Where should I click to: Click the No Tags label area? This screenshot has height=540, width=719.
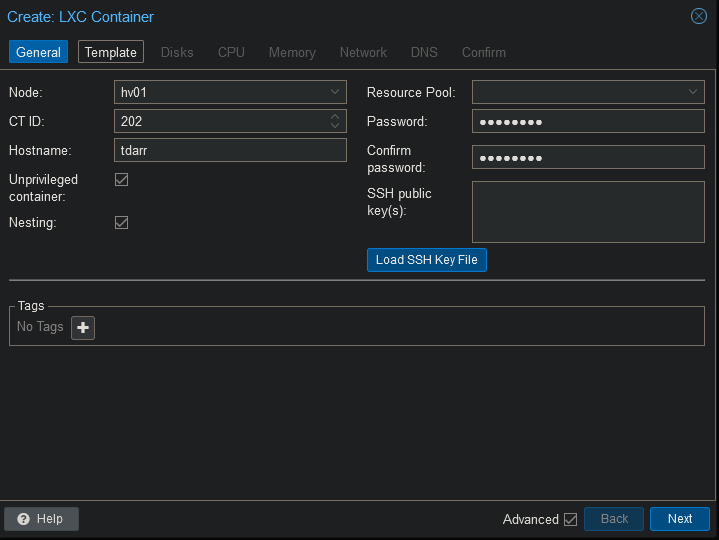[40, 327]
